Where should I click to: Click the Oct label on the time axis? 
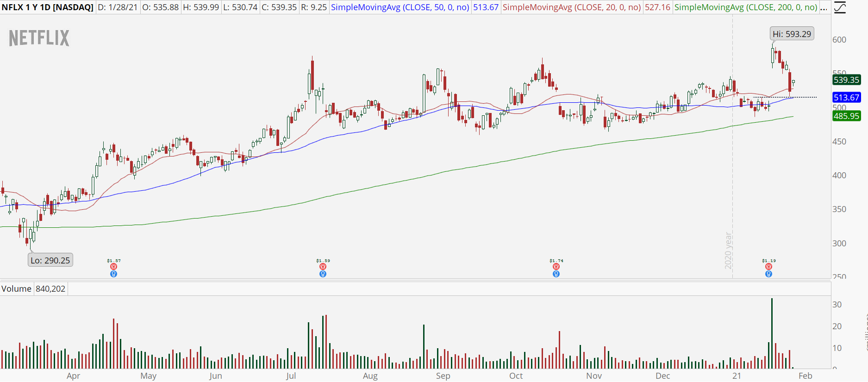coord(516,376)
